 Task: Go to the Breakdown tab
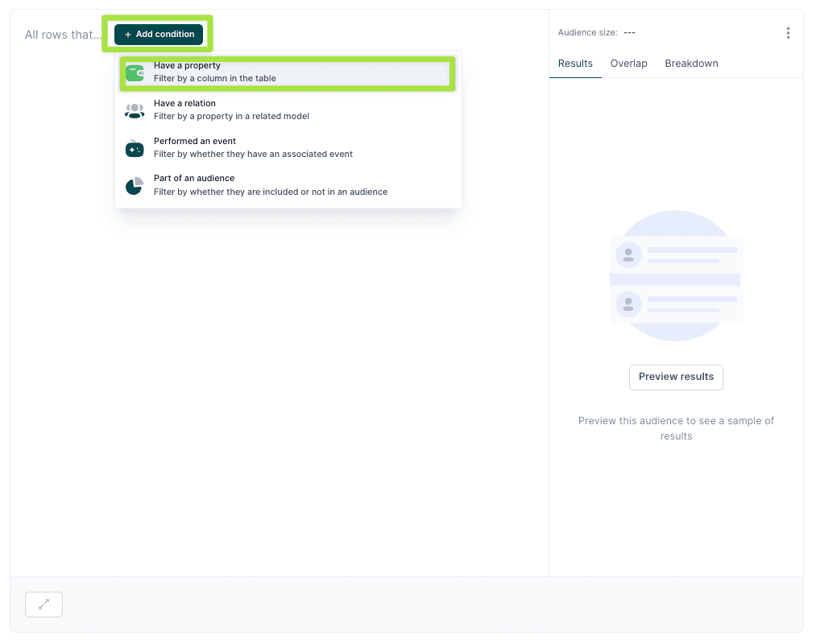691,64
